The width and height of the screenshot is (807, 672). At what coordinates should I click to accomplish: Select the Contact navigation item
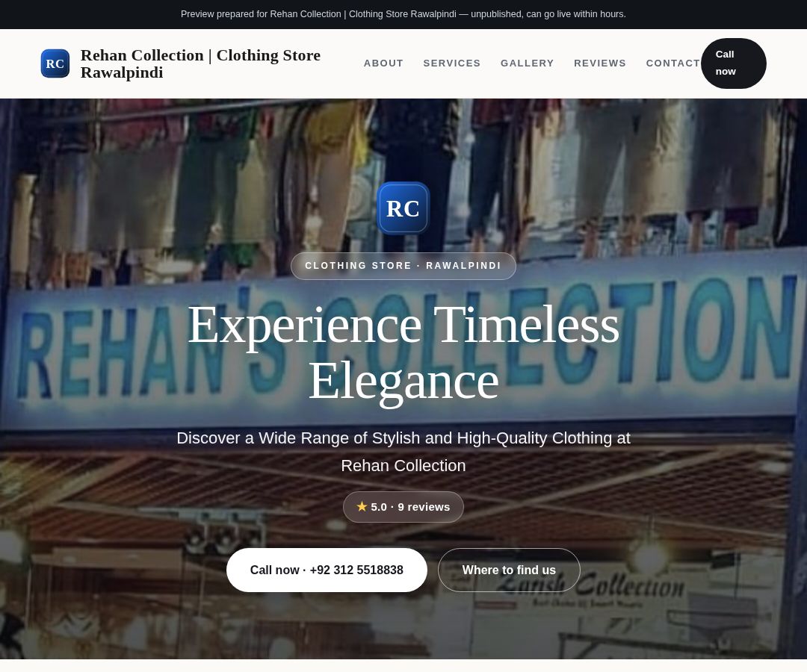[x=672, y=63]
